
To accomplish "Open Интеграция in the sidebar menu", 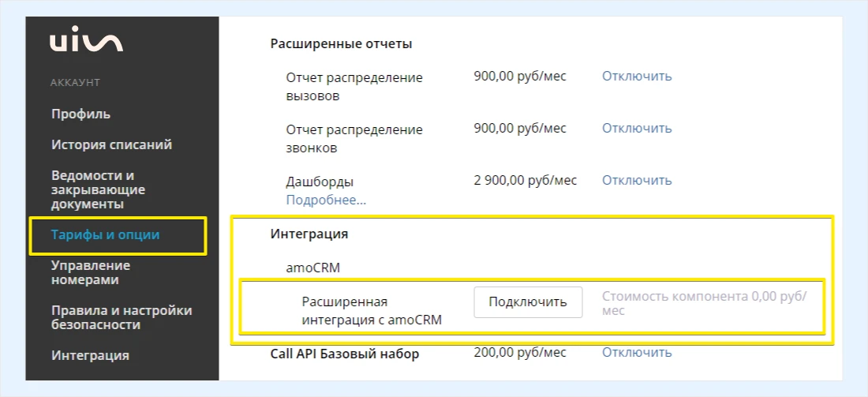I will [x=90, y=355].
